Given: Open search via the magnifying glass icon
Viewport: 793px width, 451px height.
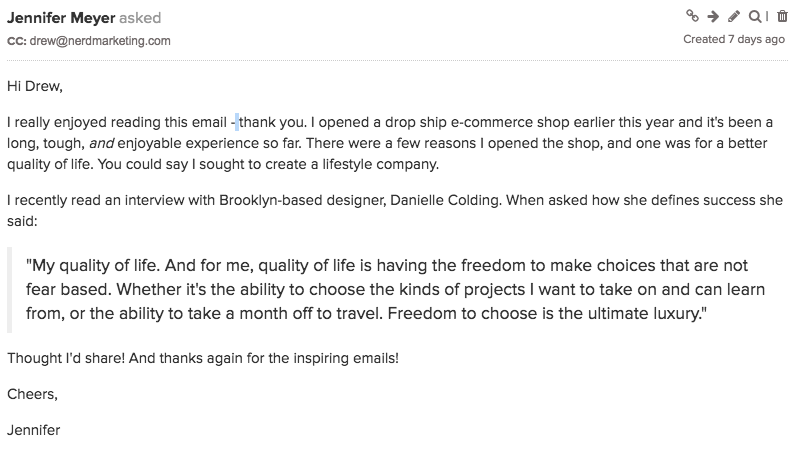Looking at the screenshot, I should click(755, 17).
